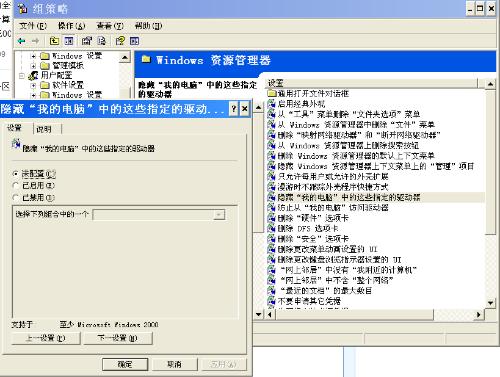The width and height of the screenshot is (500, 377).
Task: Click policy icon beside 漫游时不跟踪外壳程序快捷方式
Action: coord(272,187)
